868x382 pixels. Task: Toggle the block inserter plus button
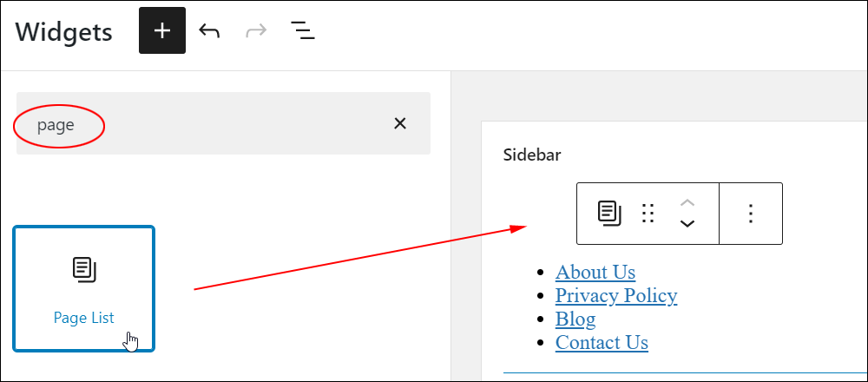coord(162,31)
